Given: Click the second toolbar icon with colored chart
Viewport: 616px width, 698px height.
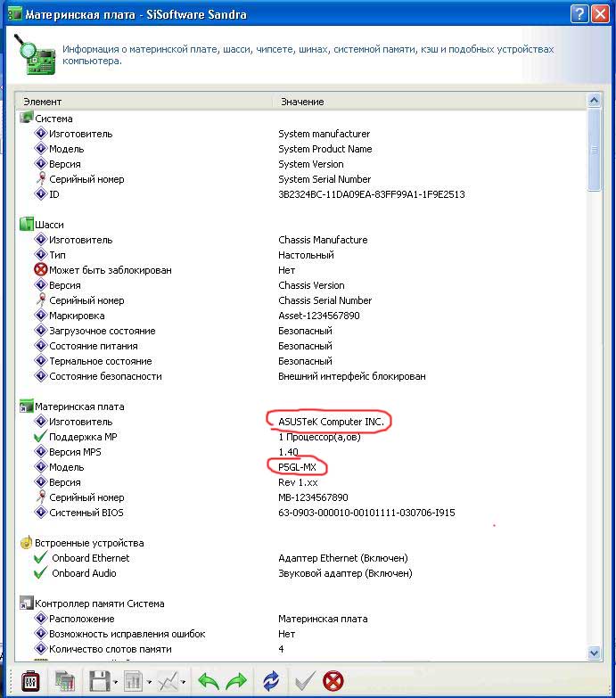Looking at the screenshot, I should point(65,682).
